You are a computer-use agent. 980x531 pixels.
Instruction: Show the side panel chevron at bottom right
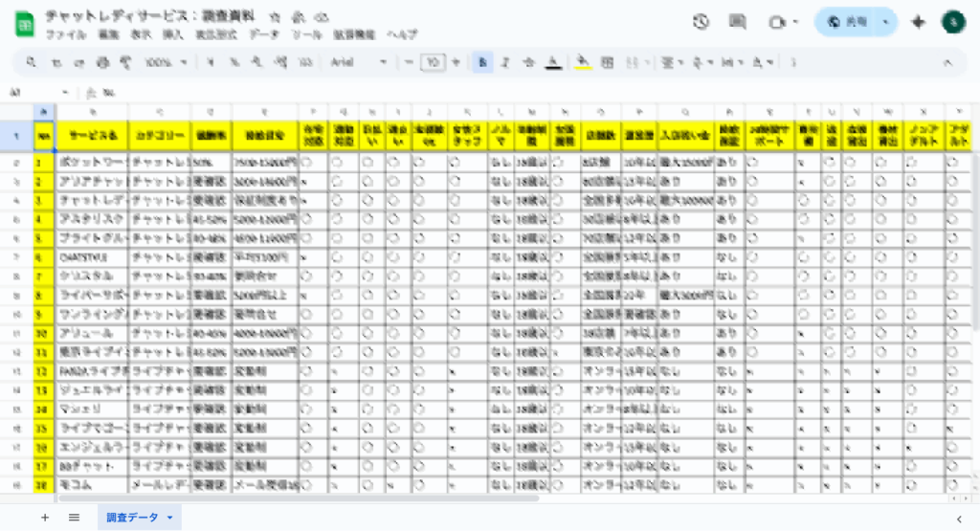959,519
